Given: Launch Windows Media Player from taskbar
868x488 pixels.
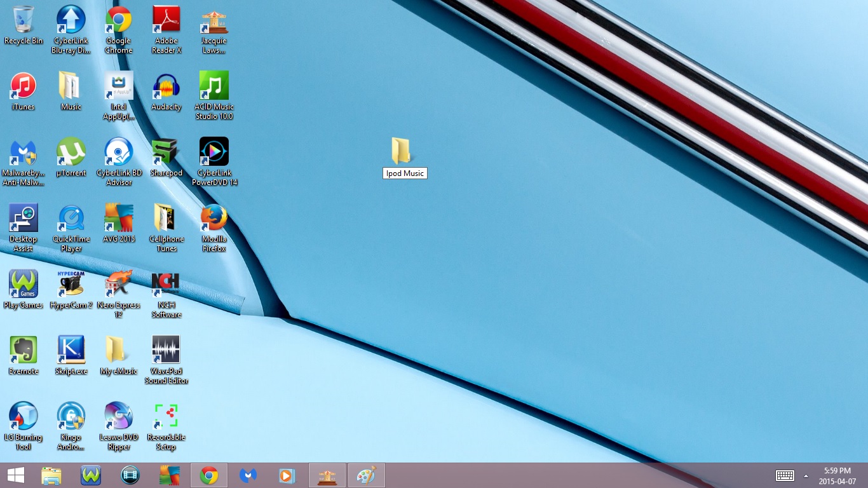Looking at the screenshot, I should click(x=288, y=475).
